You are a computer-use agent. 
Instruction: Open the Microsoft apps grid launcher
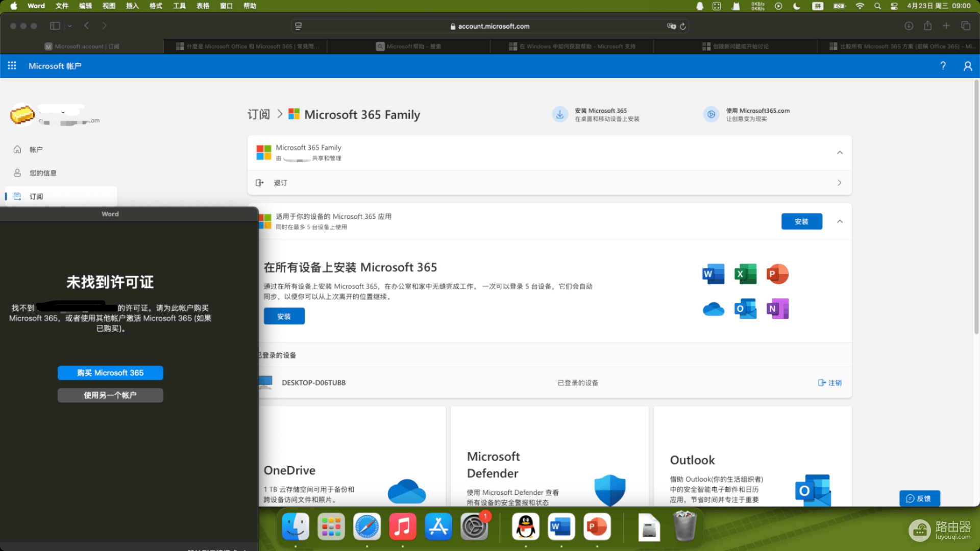tap(12, 66)
